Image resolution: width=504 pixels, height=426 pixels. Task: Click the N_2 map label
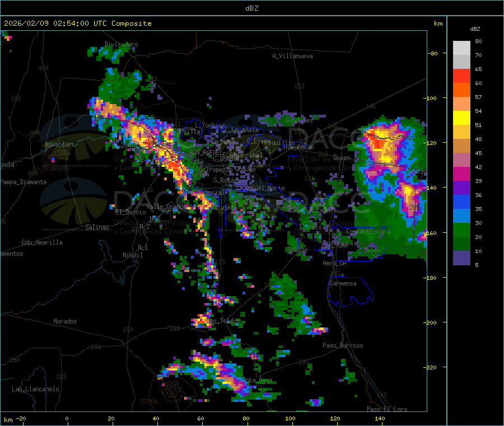point(144,226)
